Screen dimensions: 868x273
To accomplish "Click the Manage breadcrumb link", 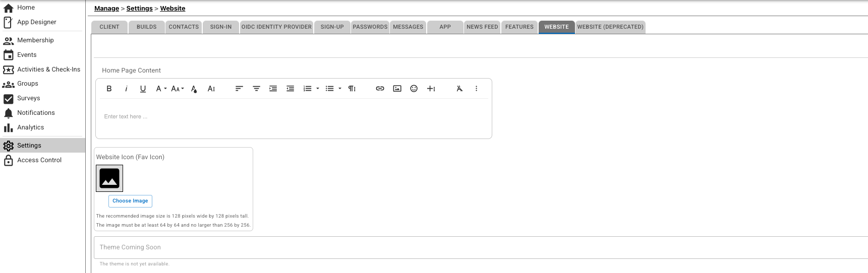I will point(106,9).
